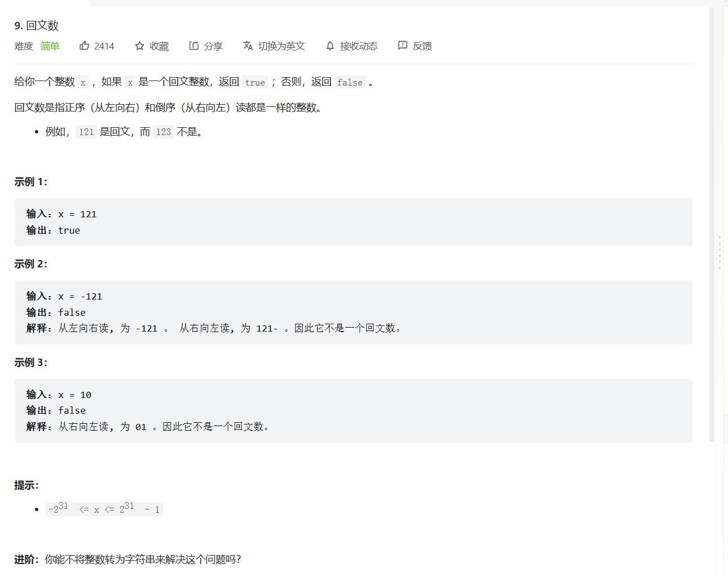The height and width of the screenshot is (577, 728).
Task: Click the constraint expression under 提示
Action: point(105,509)
